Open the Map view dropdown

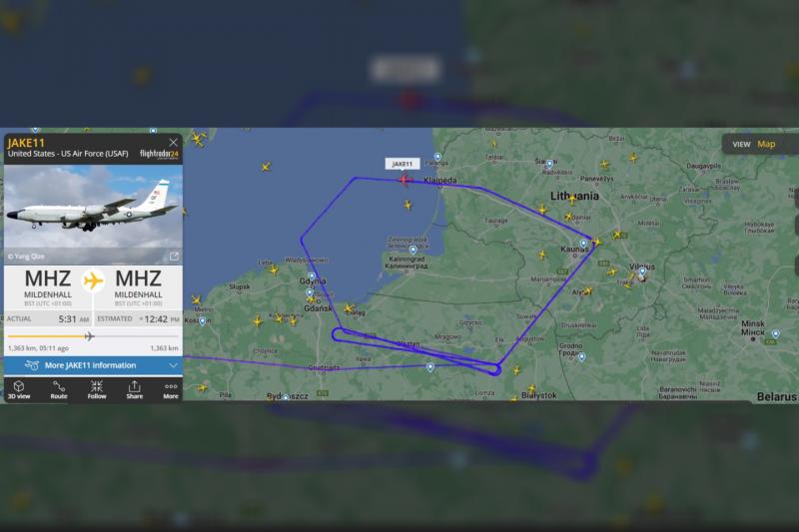click(766, 144)
